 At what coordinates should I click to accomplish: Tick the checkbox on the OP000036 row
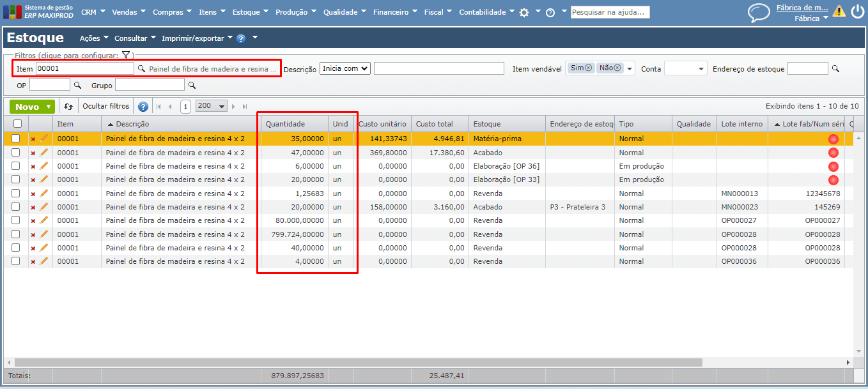16,261
